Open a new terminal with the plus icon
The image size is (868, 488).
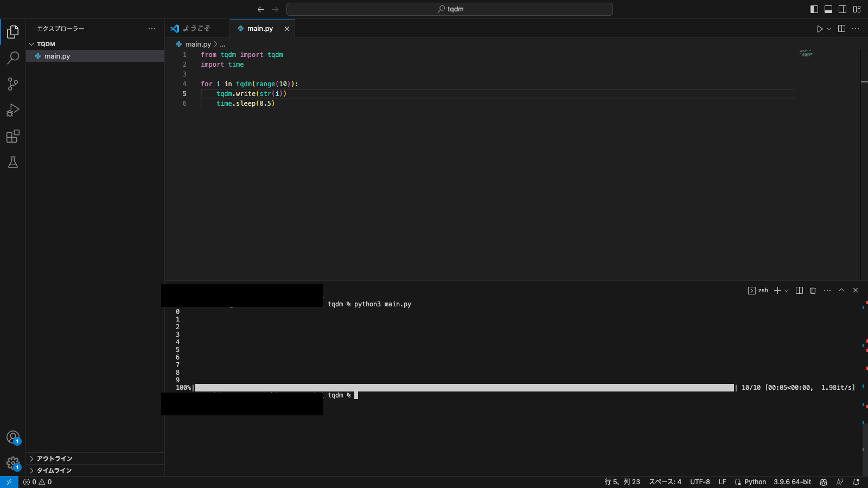click(x=778, y=290)
